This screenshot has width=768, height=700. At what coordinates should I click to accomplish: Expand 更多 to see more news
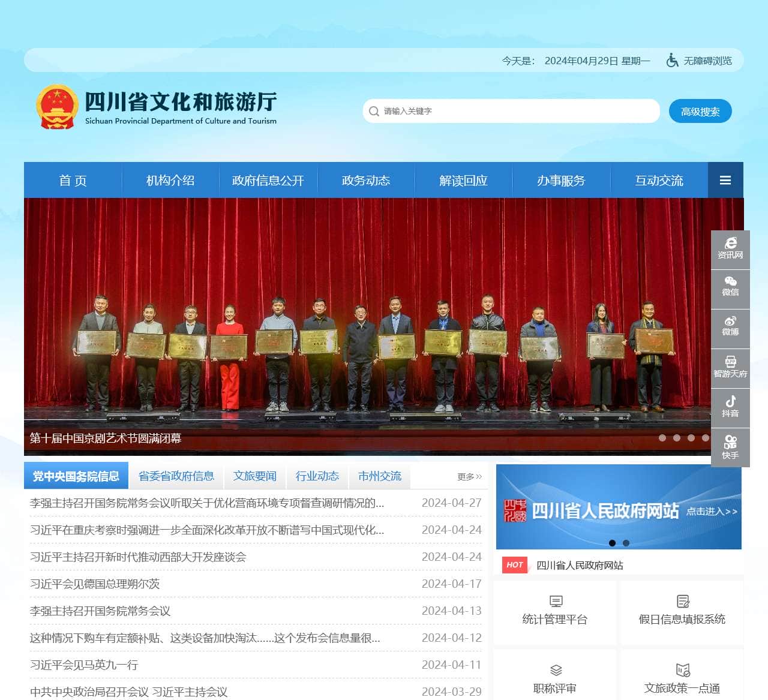(x=469, y=476)
